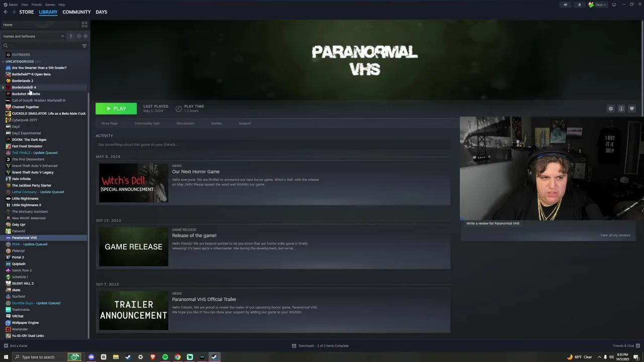Open Spotify from the taskbar
Image resolution: width=644 pixels, height=362 pixels.
coord(165,357)
